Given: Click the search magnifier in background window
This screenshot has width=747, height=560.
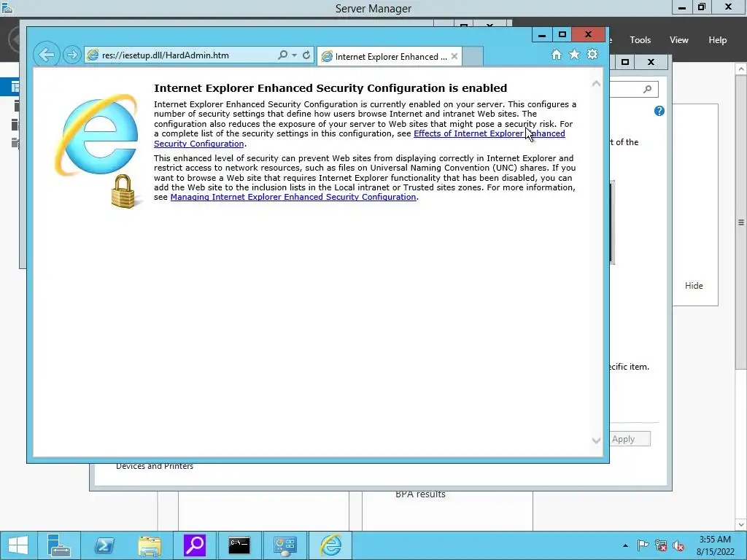Looking at the screenshot, I should 648,89.
